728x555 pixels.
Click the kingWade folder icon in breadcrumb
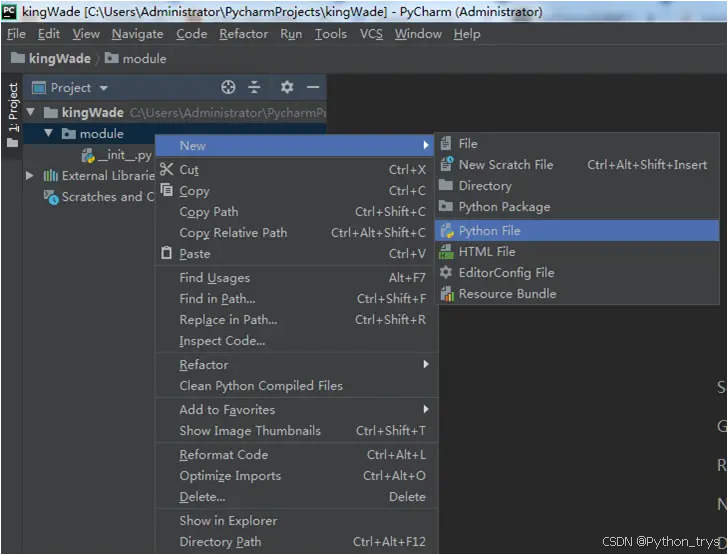click(18, 58)
